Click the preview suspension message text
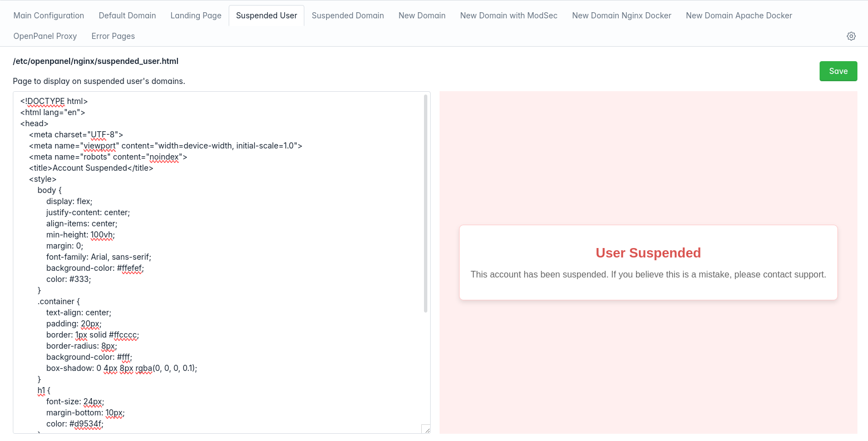 click(648, 274)
